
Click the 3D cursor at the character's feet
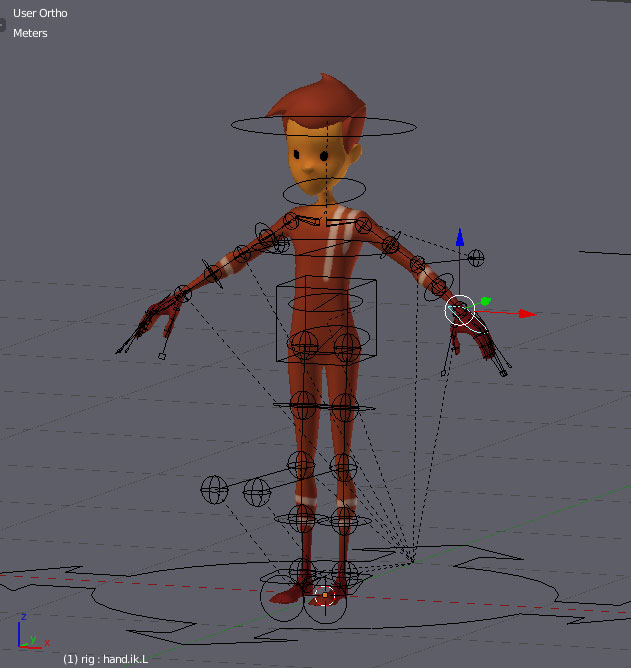click(325, 595)
